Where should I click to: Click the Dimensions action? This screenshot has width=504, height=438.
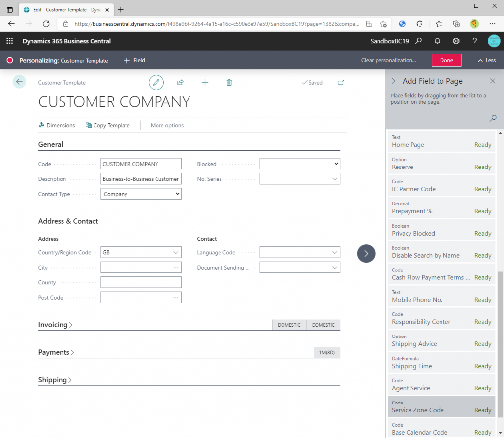[x=57, y=125]
